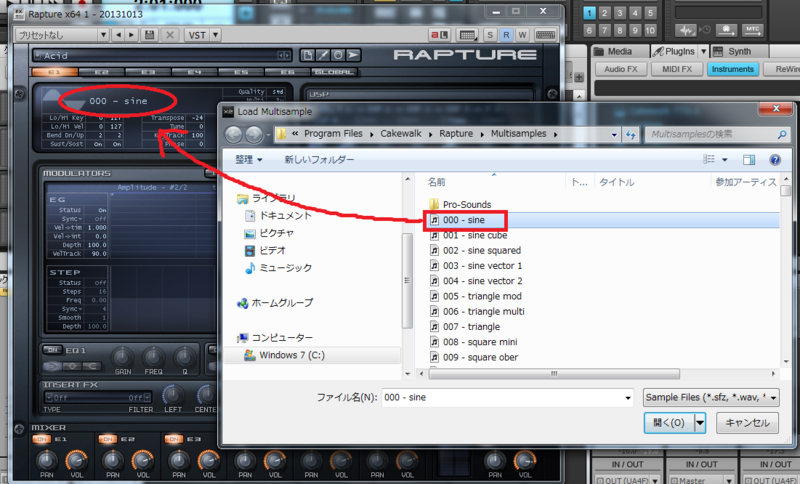Open the VST dropdown arrow
The height and width of the screenshot is (484, 800).
[x=215, y=35]
